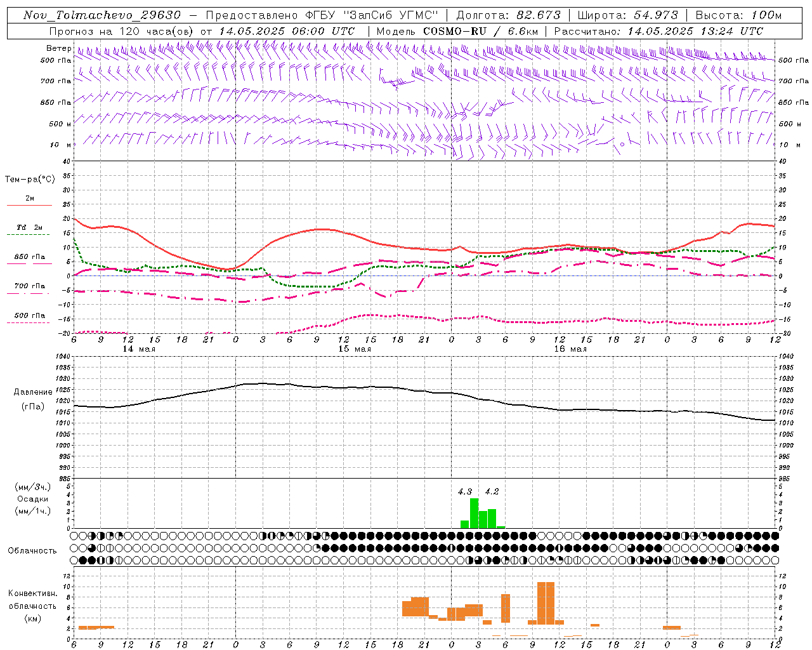Click the '4.3' precipitation total value
812x650 pixels.
pos(465,491)
